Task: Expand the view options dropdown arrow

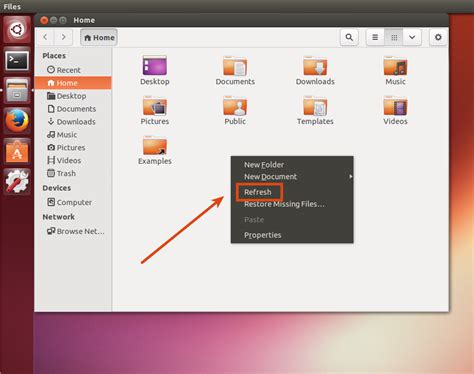Action: pyautogui.click(x=412, y=37)
